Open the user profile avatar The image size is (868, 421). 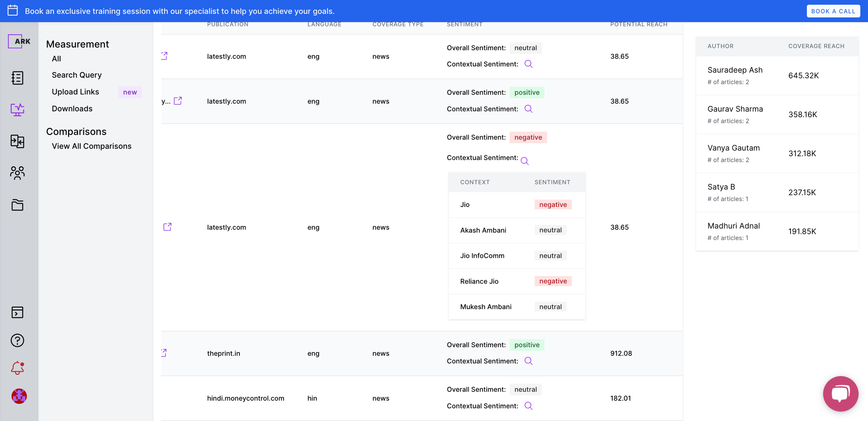click(19, 396)
